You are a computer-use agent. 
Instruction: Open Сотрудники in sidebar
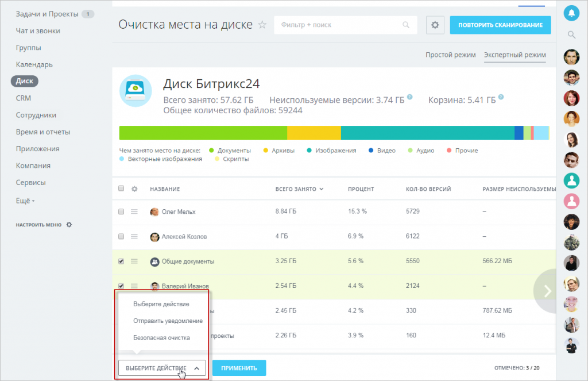36,116
